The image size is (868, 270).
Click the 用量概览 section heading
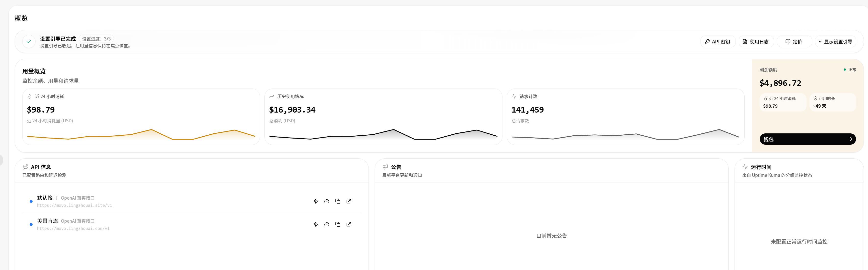34,71
